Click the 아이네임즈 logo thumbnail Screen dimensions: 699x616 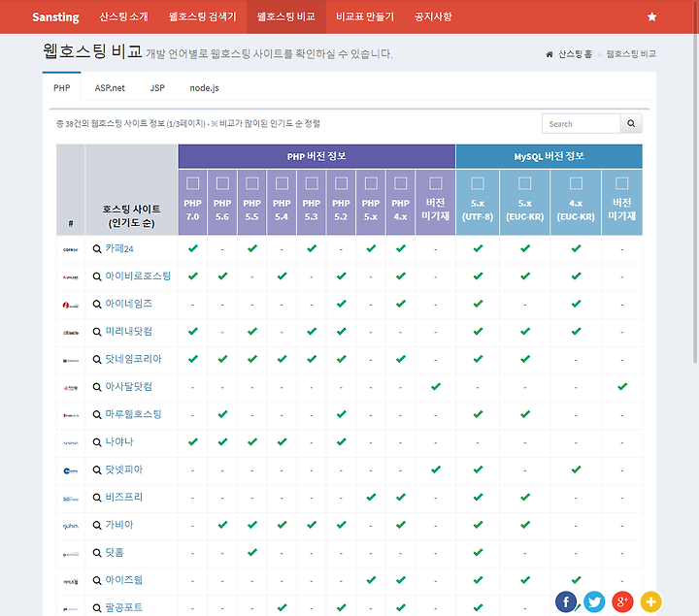[71, 306]
